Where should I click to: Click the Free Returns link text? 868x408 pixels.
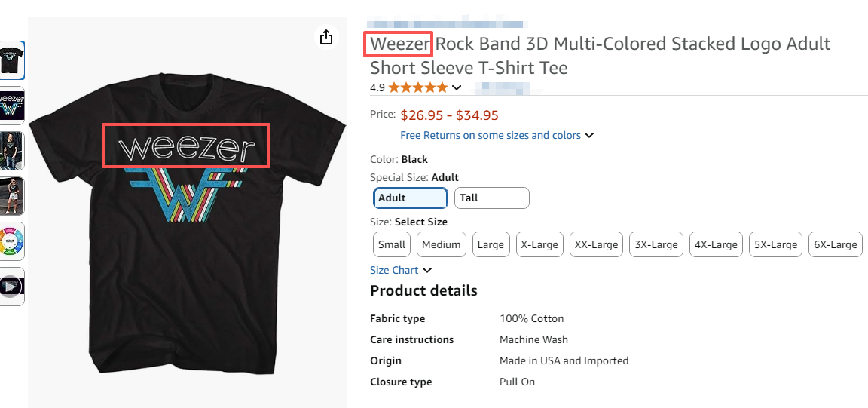[x=491, y=136]
